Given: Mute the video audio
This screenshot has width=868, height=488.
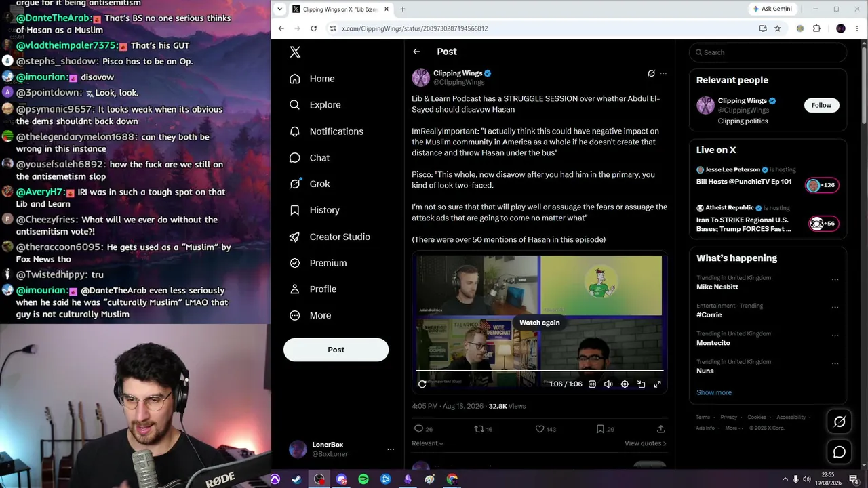Looking at the screenshot, I should [x=608, y=384].
